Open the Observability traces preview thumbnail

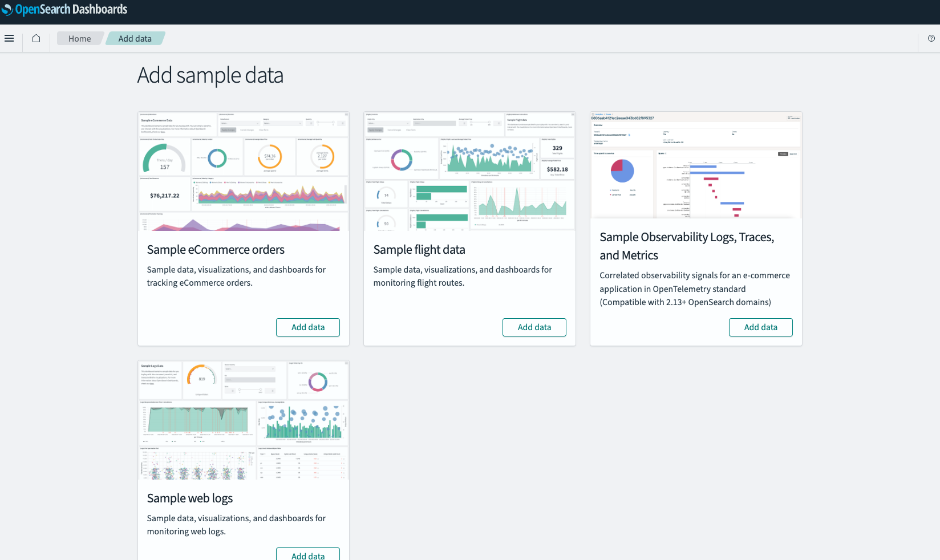click(696, 165)
